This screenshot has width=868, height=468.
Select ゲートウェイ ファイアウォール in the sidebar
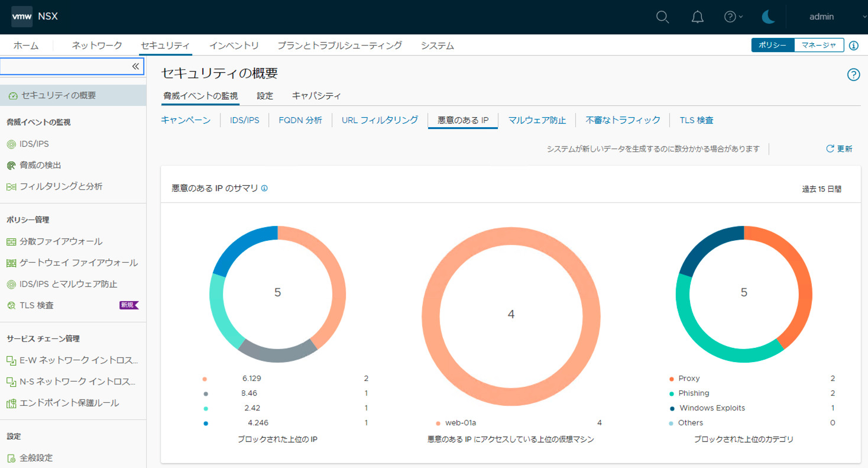click(x=79, y=263)
